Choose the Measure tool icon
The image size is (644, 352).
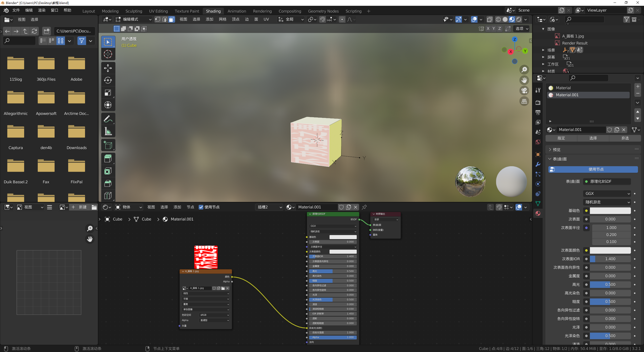click(x=108, y=131)
